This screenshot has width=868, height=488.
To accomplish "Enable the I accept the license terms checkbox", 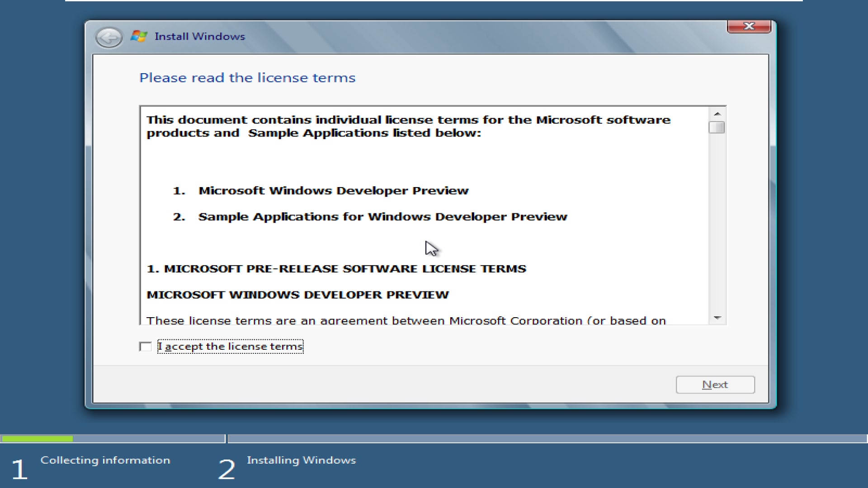I will click(145, 347).
